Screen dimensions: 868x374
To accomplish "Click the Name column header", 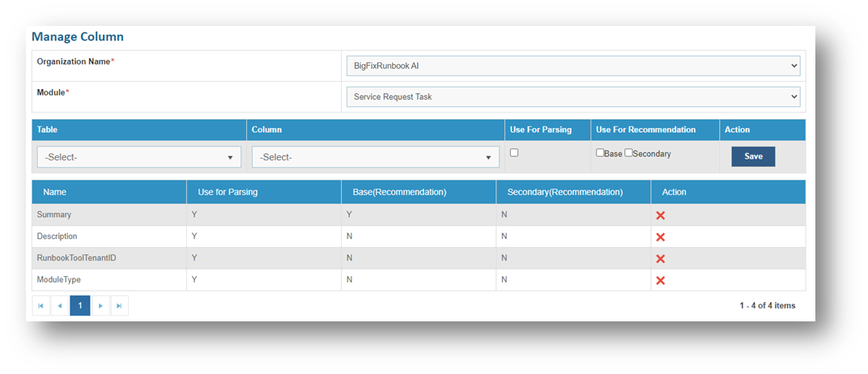I will coord(55,192).
